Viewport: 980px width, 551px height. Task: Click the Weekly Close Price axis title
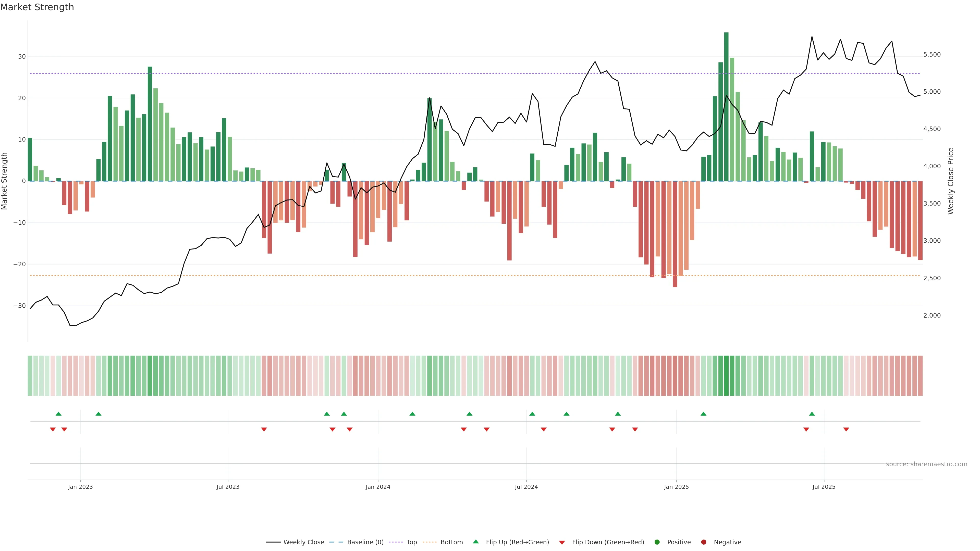[951, 181]
